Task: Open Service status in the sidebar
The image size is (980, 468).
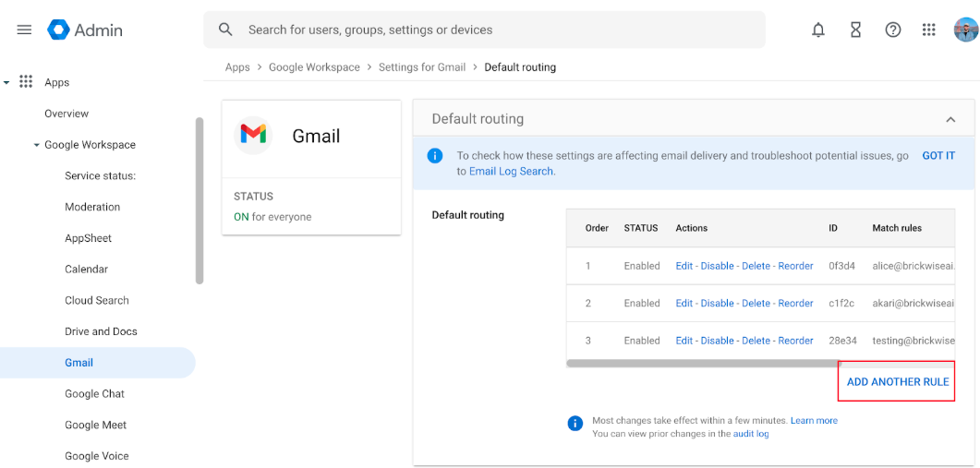Action: click(x=101, y=175)
